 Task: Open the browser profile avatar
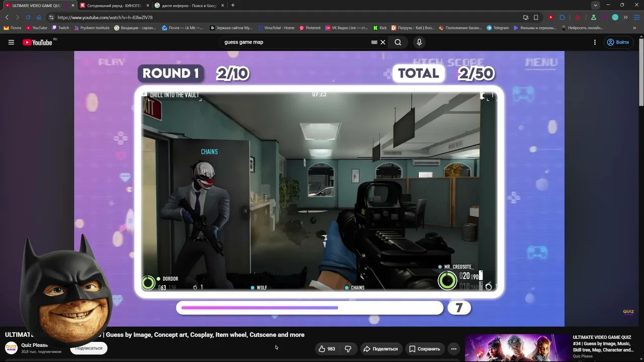[x=615, y=17]
